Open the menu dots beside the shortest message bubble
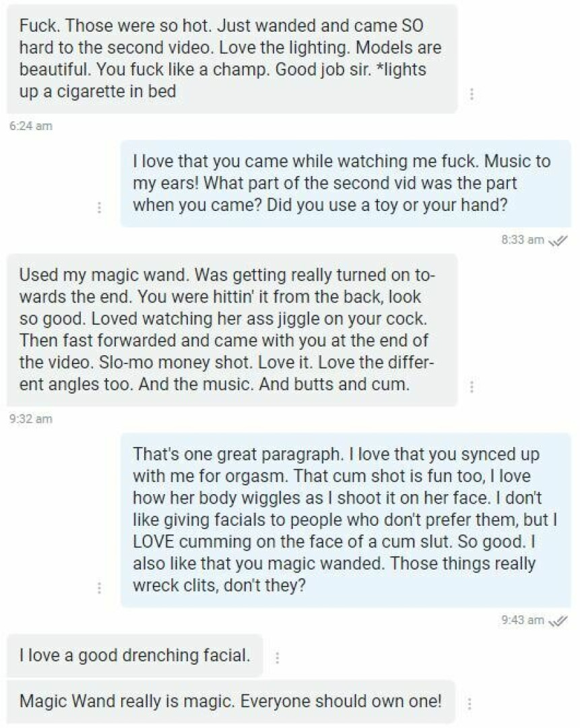This screenshot has height=728, width=580. tap(277, 657)
